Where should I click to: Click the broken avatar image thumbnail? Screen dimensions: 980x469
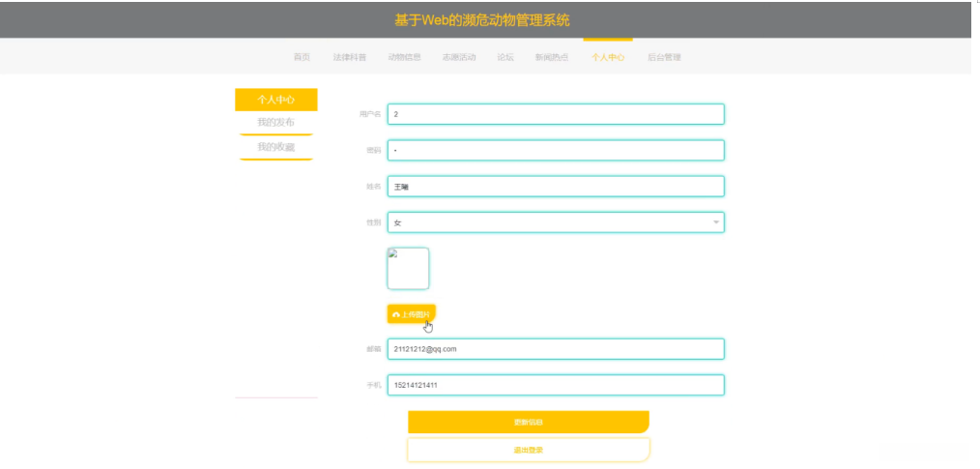click(x=408, y=269)
